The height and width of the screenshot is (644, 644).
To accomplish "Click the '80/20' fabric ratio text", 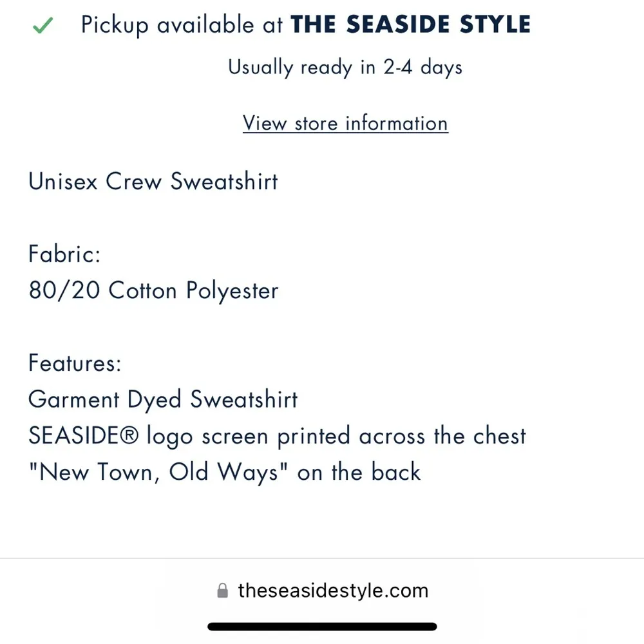I will (x=64, y=291).
